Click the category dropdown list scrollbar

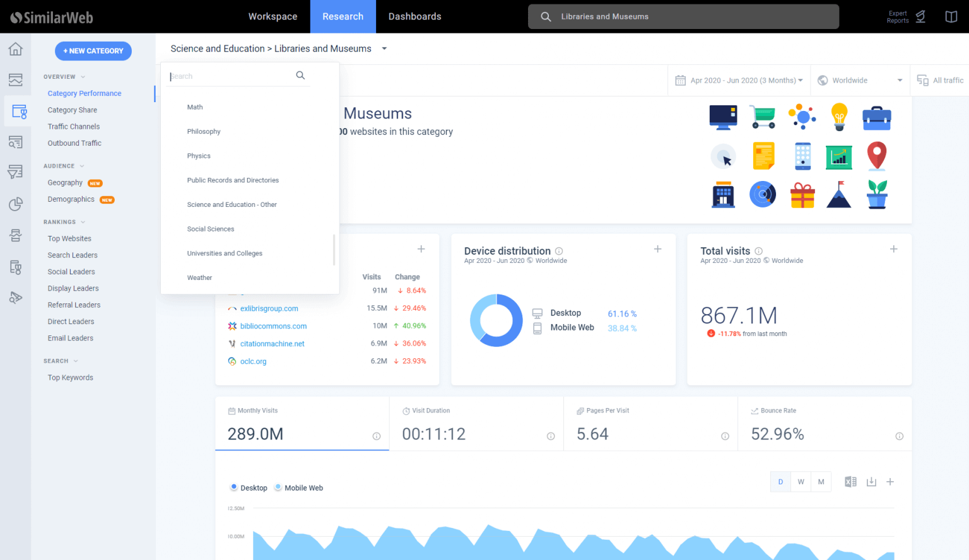[334, 250]
